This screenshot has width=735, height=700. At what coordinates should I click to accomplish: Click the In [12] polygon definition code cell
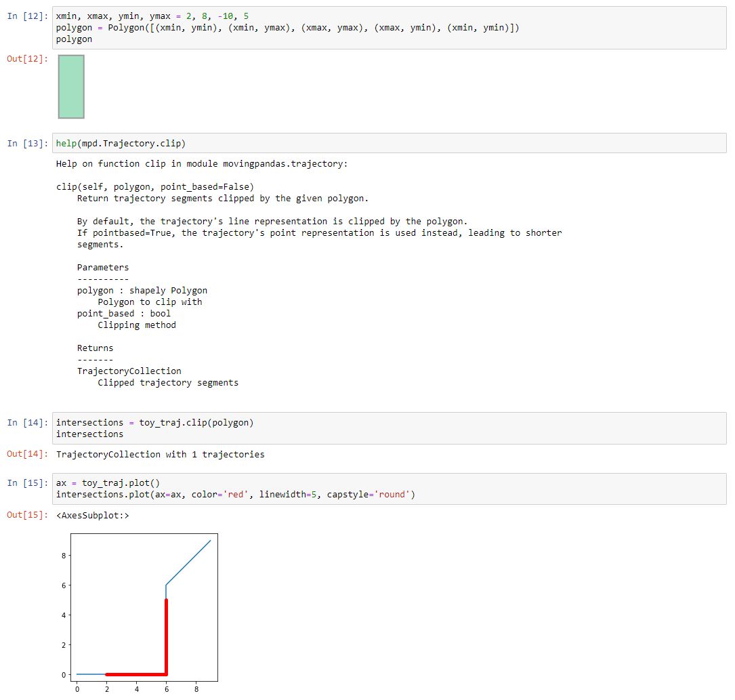point(389,28)
